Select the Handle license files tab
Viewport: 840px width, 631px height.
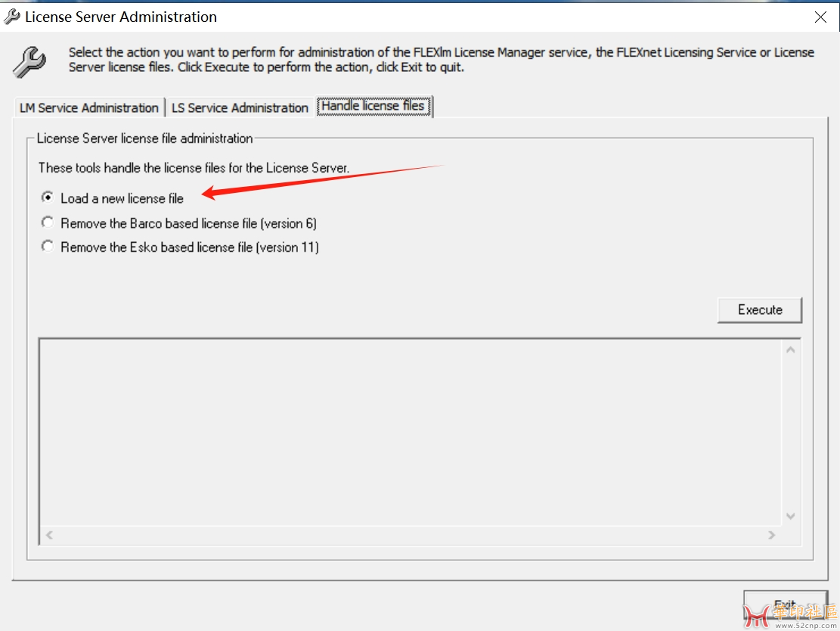(x=373, y=106)
